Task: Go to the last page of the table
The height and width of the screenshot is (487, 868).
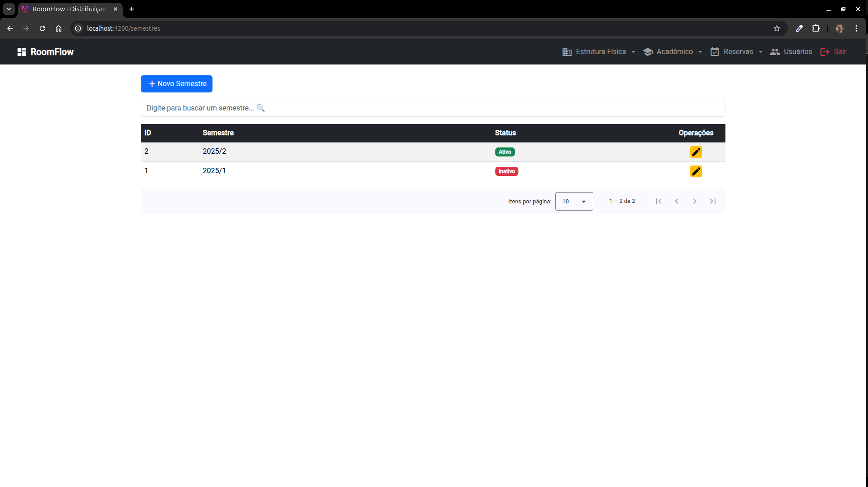Action: coord(712,201)
